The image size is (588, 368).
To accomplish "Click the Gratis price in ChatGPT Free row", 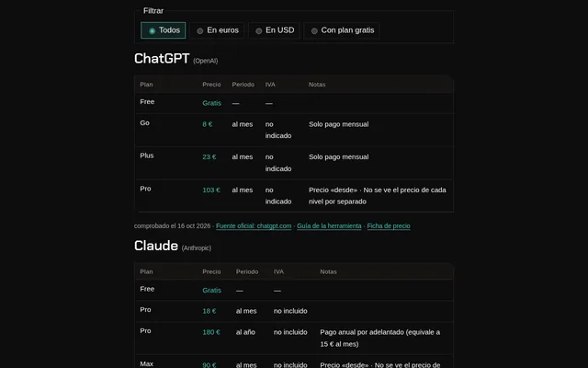I will (212, 103).
